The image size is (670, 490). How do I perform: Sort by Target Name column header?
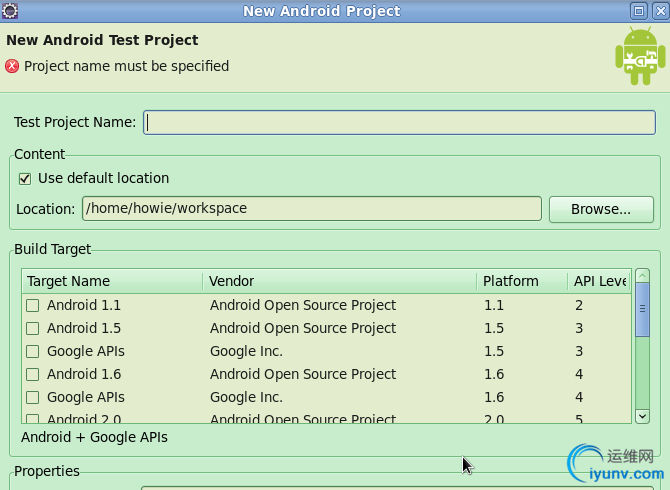pyautogui.click(x=112, y=281)
